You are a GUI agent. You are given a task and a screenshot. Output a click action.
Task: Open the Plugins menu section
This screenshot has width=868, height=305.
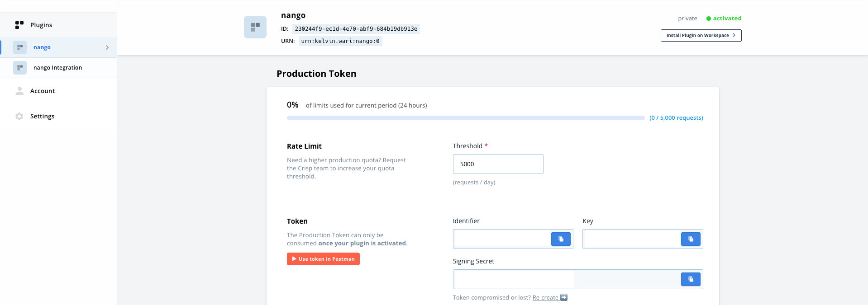coord(41,25)
